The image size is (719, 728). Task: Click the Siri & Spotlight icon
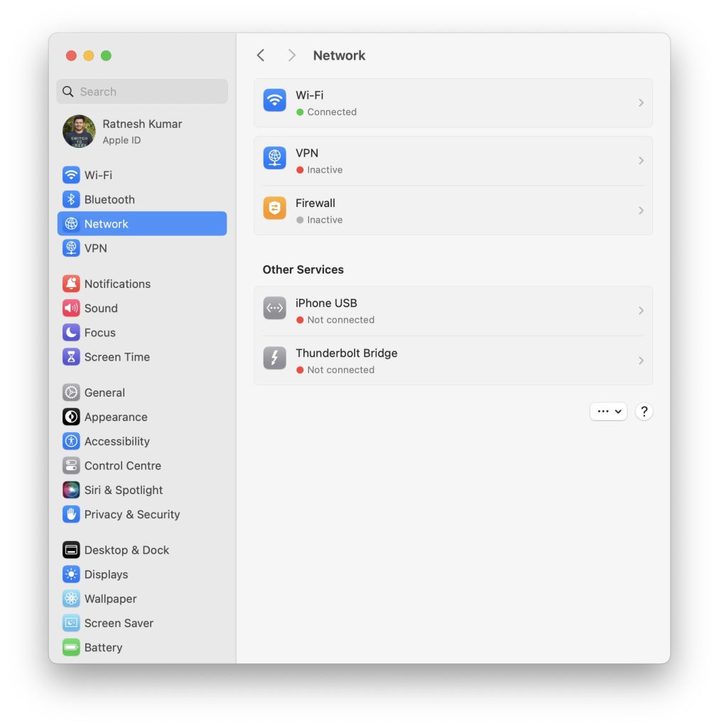pyautogui.click(x=71, y=491)
